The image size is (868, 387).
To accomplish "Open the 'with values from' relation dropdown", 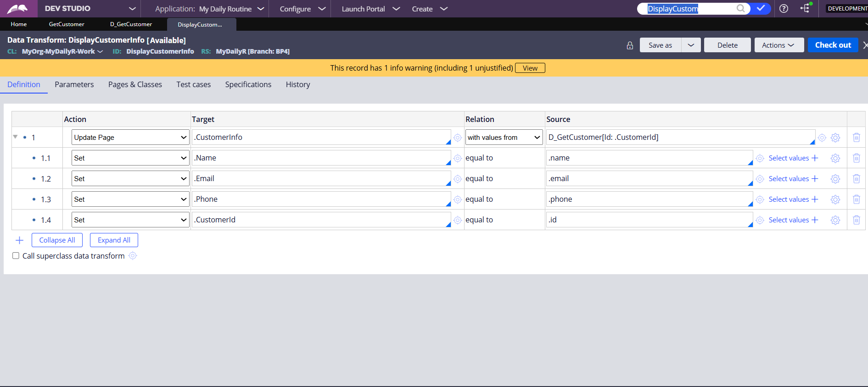I will pos(504,138).
